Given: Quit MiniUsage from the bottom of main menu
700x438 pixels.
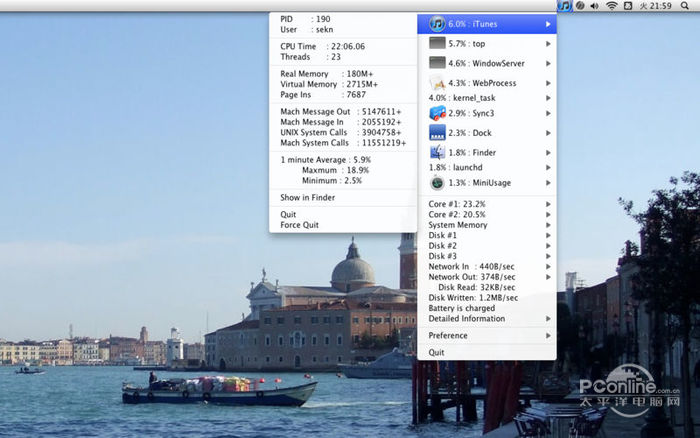Looking at the screenshot, I should point(436,352).
